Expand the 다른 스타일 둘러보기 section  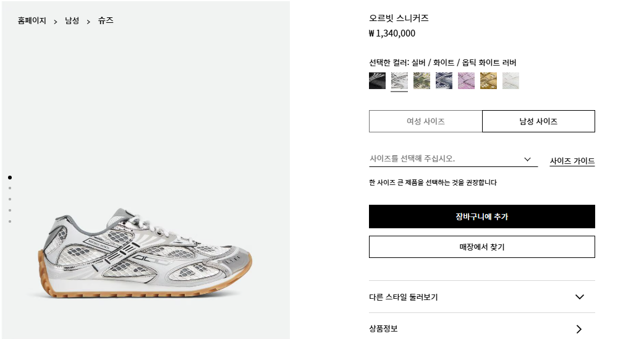481,297
